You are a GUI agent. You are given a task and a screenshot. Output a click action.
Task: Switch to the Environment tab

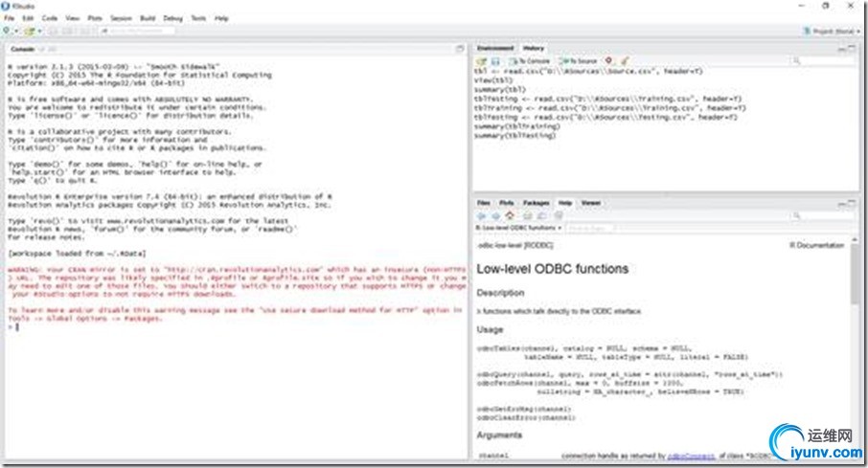click(x=495, y=48)
